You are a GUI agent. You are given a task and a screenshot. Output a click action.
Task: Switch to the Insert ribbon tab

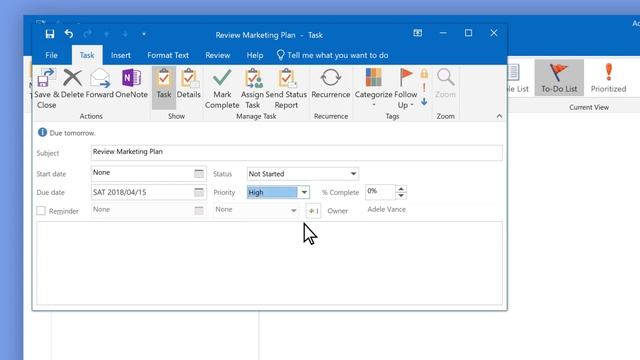[121, 55]
